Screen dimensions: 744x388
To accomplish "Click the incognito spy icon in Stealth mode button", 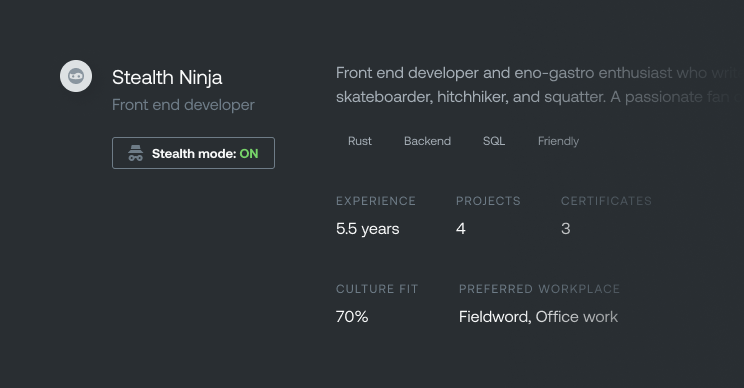I will (135, 153).
